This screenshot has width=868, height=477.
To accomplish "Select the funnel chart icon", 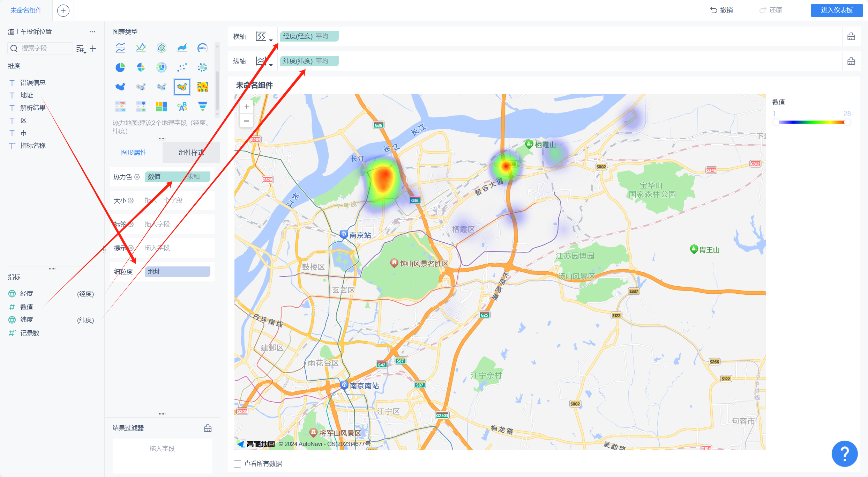I will coord(202,107).
